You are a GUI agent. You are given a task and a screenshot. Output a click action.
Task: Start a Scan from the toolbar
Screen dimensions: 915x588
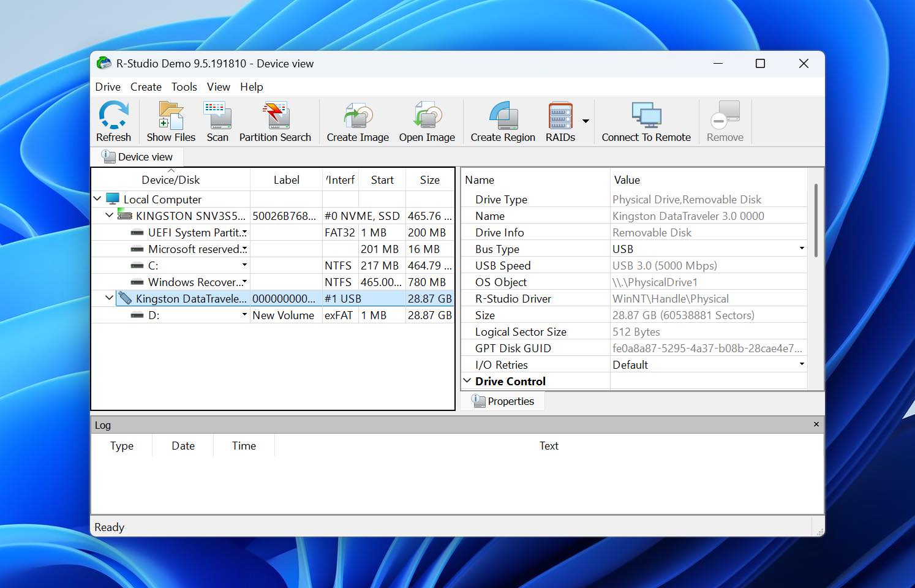click(x=217, y=116)
